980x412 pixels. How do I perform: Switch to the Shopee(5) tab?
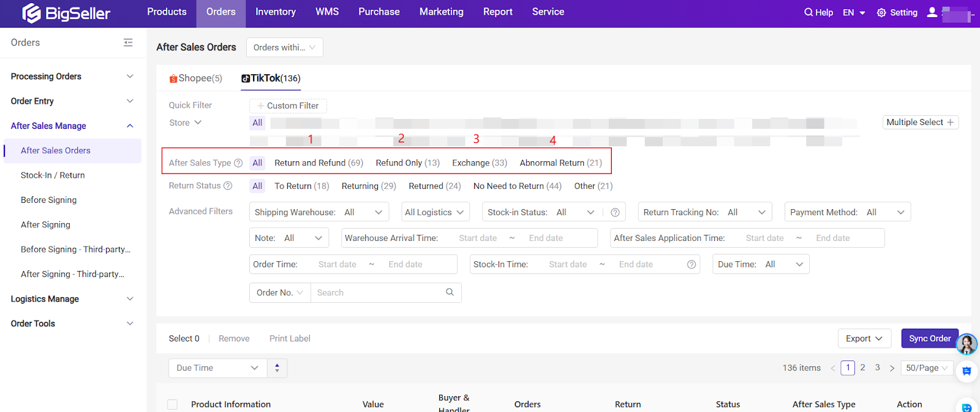(196, 78)
